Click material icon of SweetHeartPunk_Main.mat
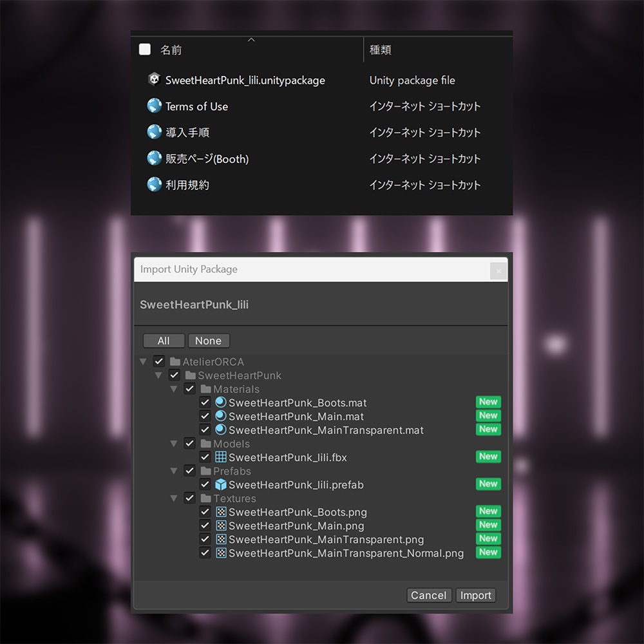The image size is (644, 644). click(221, 416)
